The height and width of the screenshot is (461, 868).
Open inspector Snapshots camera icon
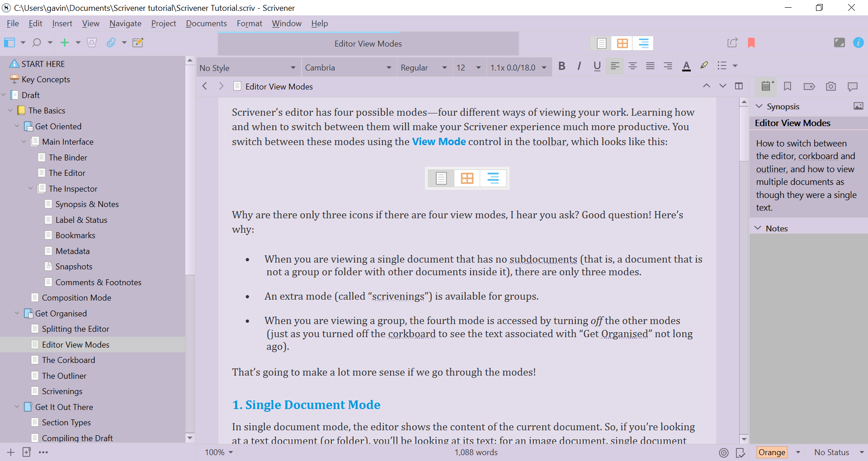(831, 86)
